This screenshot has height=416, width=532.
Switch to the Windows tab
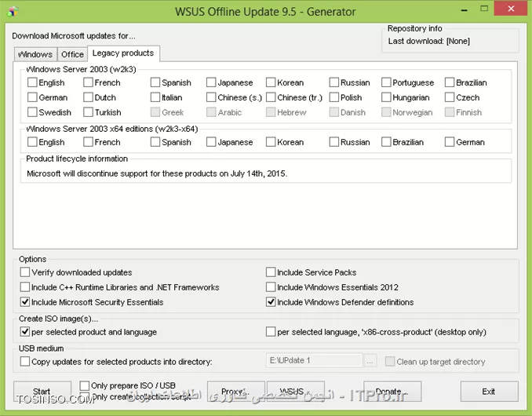[x=35, y=54]
